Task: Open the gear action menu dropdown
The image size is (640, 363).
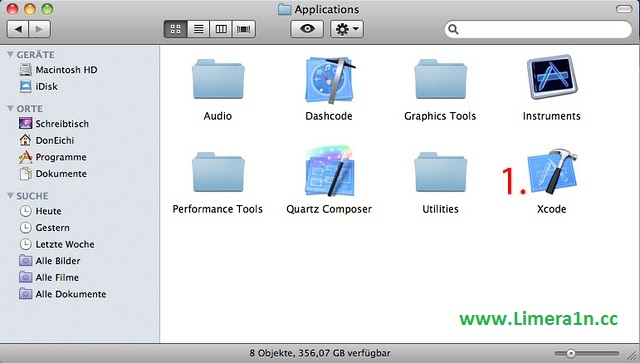Action: coord(347,29)
